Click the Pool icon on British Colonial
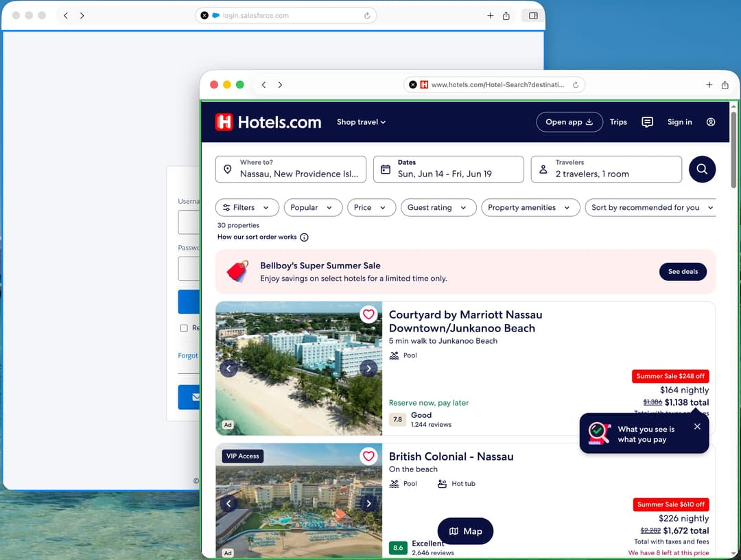The width and height of the screenshot is (741, 560). (x=394, y=483)
